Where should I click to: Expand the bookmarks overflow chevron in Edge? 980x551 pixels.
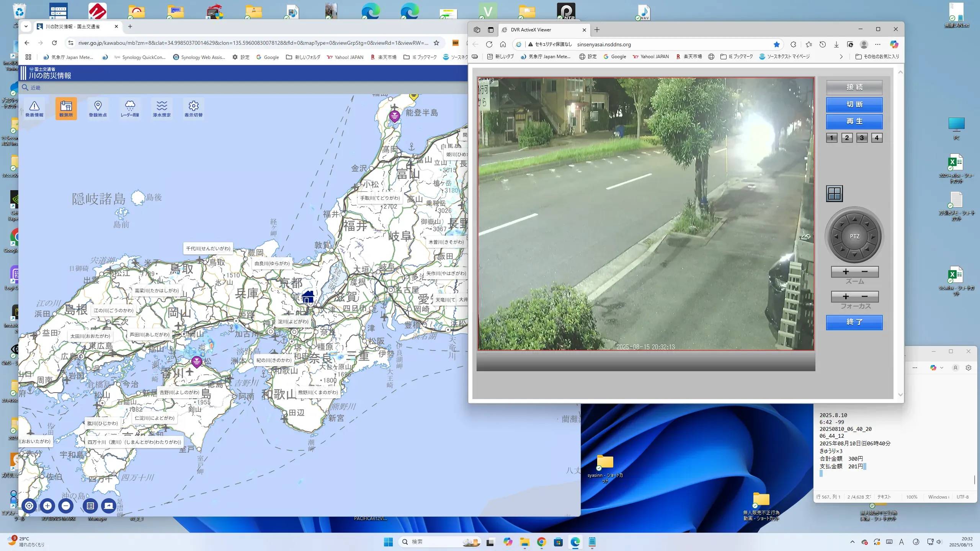(841, 57)
